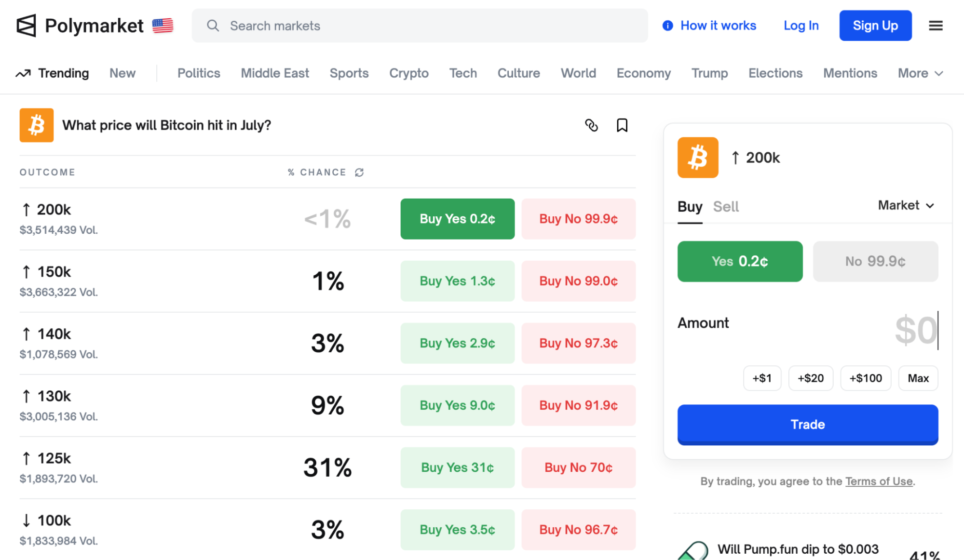Add +$20 to amount
Screen dimensions: 964x560
click(811, 378)
